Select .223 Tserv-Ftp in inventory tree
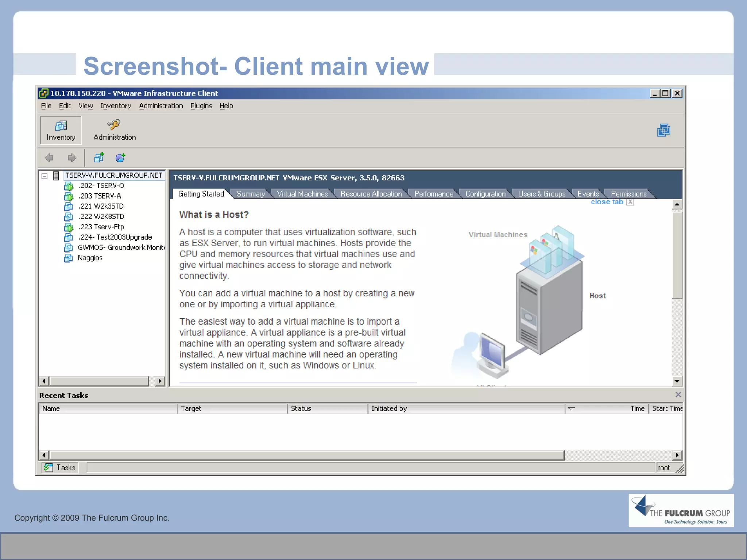Screen dimensions: 747x560 coord(101,227)
